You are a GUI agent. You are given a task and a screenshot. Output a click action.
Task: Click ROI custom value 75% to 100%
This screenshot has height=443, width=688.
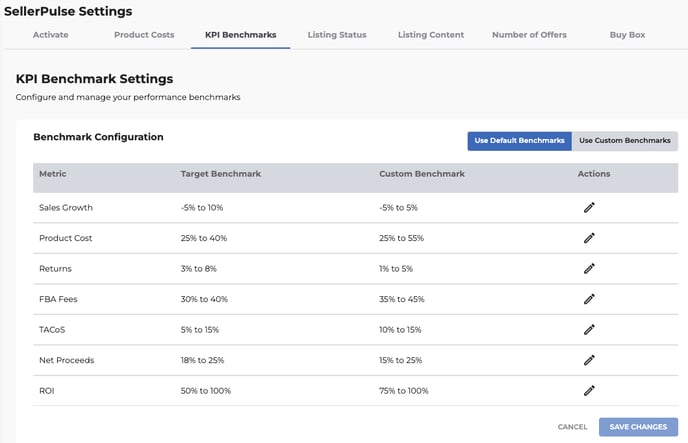(404, 390)
